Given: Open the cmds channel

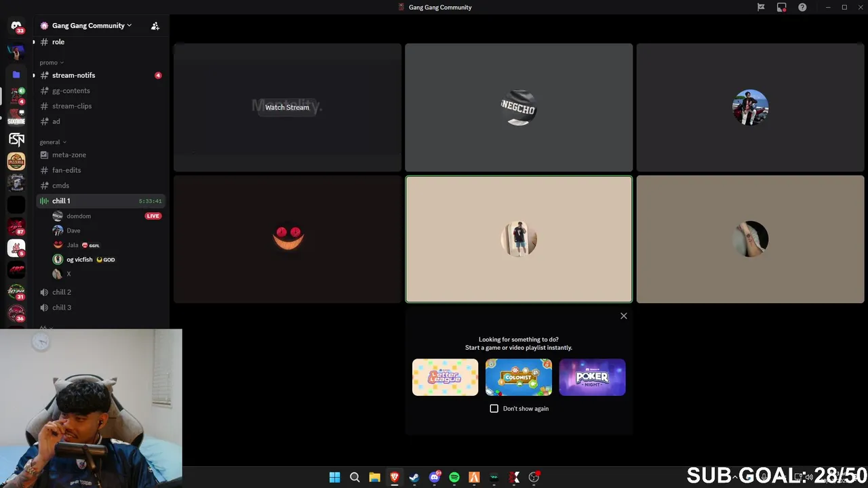Looking at the screenshot, I should click(100, 186).
